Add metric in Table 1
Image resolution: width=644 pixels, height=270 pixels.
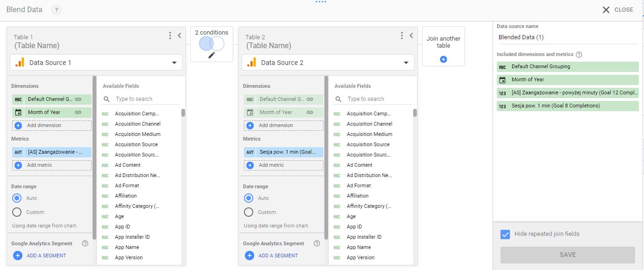[x=52, y=165]
